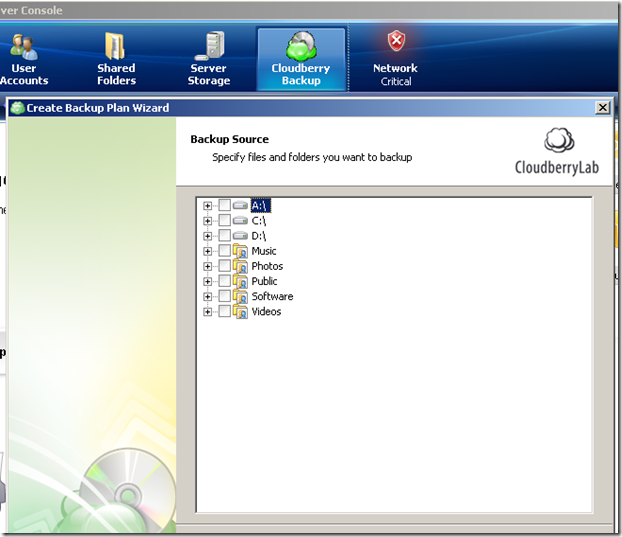622x537 pixels.
Task: Click the Shared Folders folder icon
Action: click(x=115, y=46)
